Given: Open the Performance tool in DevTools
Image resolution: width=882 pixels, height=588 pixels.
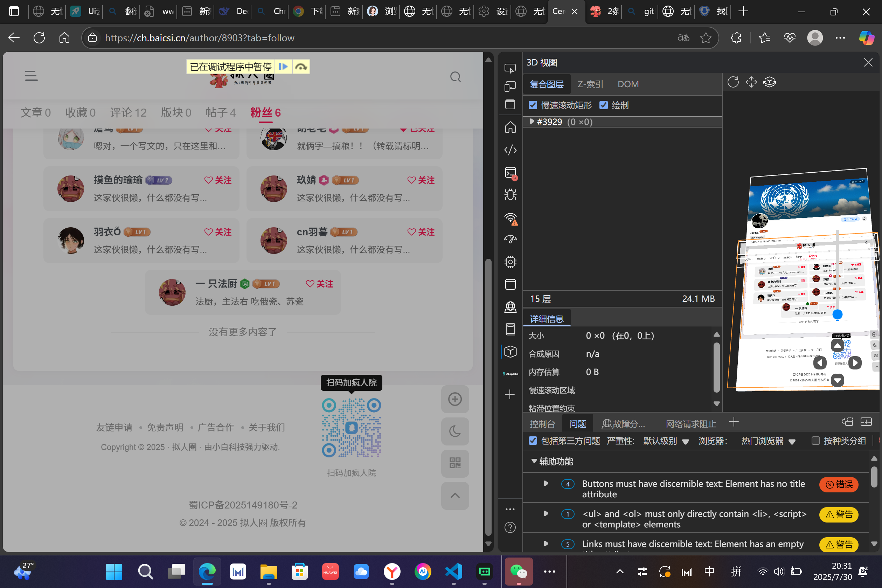Looking at the screenshot, I should (x=510, y=239).
